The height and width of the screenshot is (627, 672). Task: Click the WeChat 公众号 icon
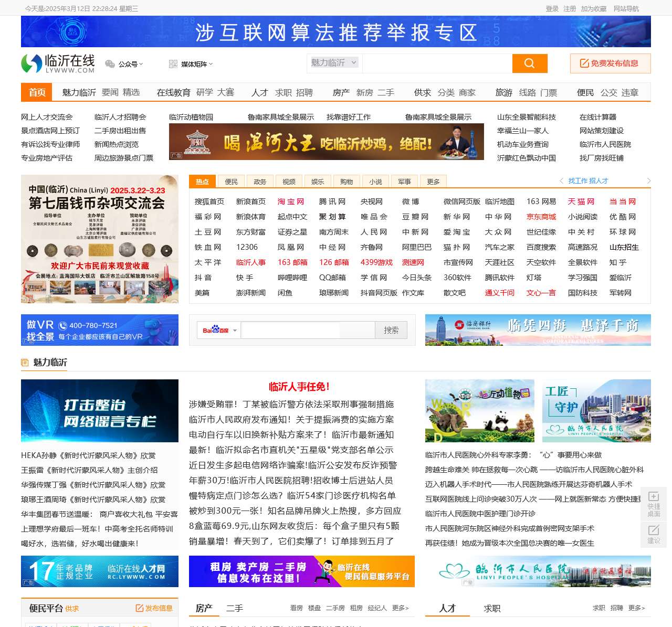pyautogui.click(x=110, y=64)
